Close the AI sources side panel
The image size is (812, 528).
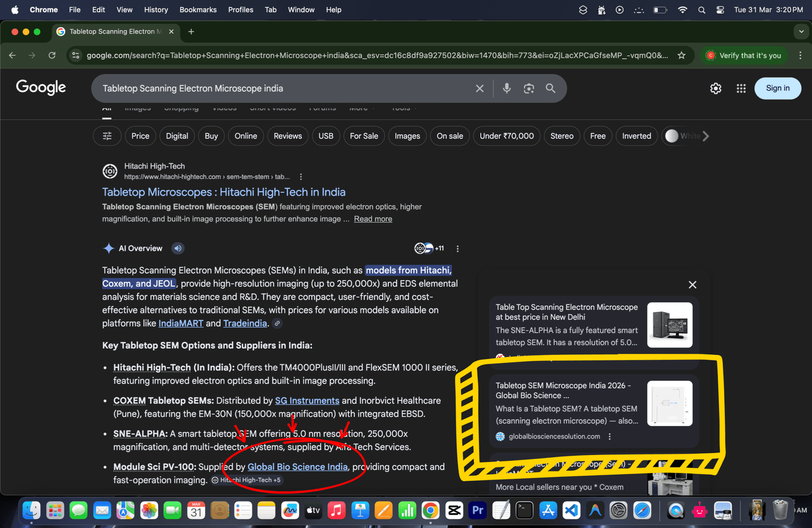692,285
